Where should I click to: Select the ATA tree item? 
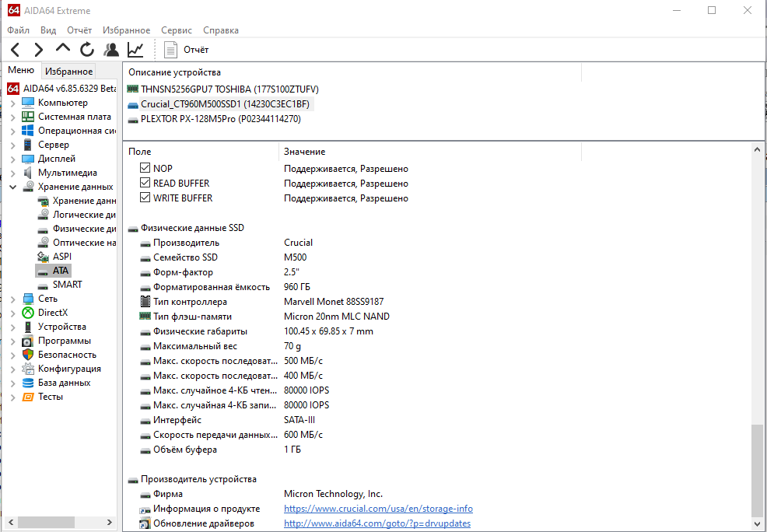(x=54, y=271)
